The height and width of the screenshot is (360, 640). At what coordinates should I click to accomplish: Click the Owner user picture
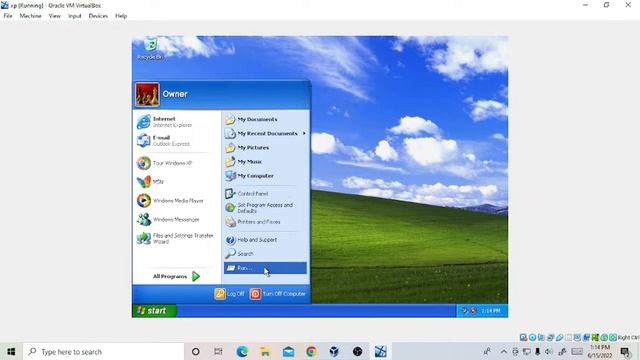pyautogui.click(x=147, y=94)
